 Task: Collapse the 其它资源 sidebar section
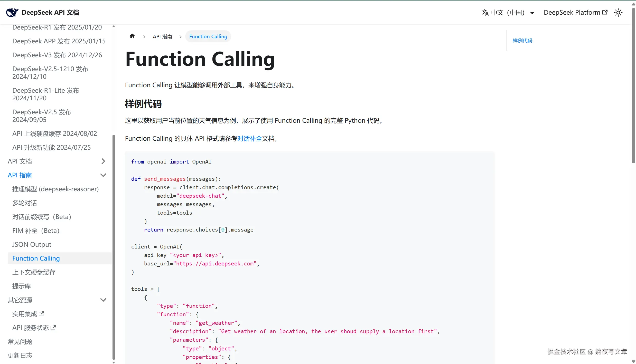[103, 300]
